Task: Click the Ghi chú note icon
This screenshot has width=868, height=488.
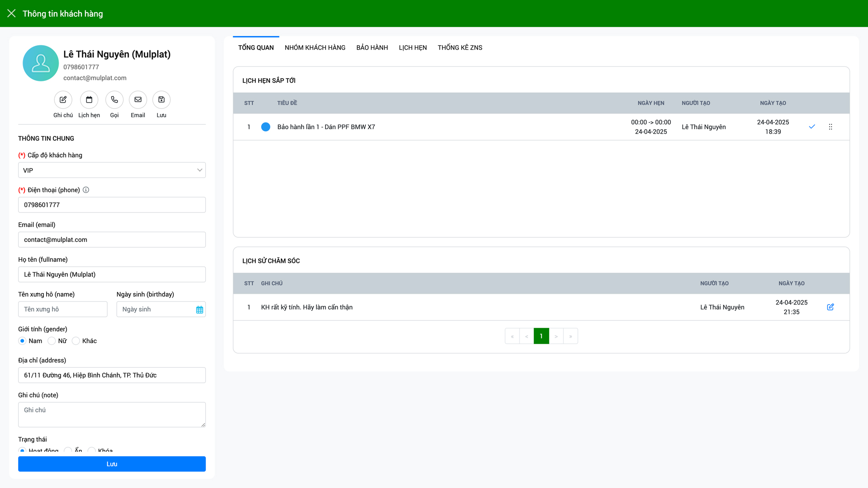Action: tap(63, 100)
